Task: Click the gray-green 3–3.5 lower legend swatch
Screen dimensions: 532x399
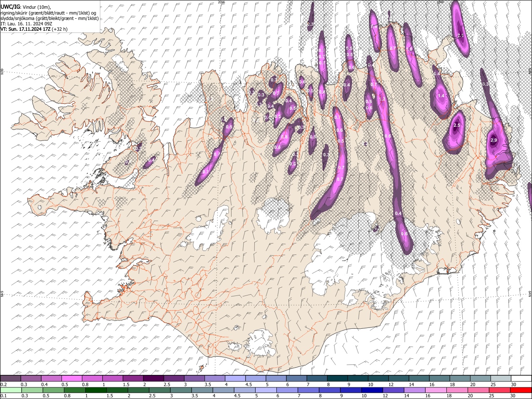Action: pos(181,390)
